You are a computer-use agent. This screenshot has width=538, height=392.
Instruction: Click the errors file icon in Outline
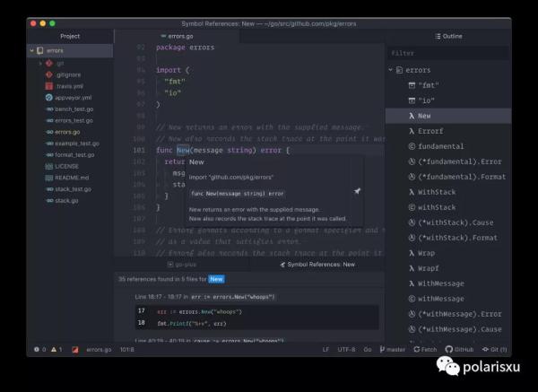coord(399,70)
